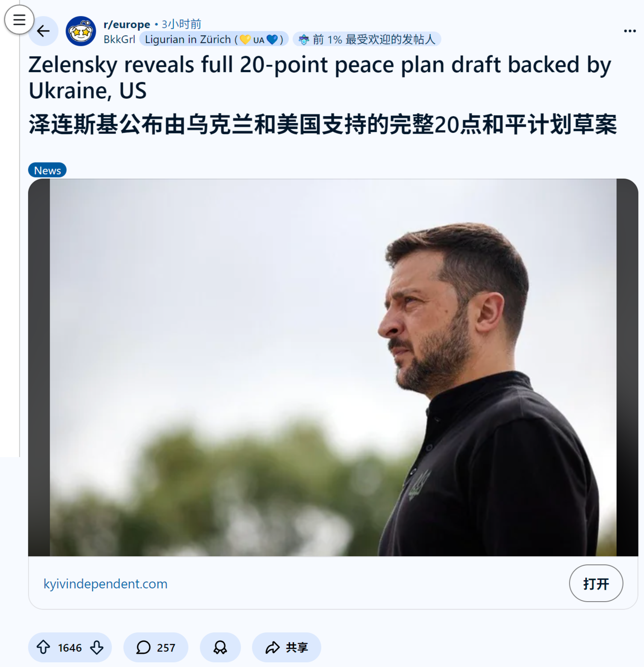Open the hamburger menu
This screenshot has width=644, height=667.
[x=19, y=20]
